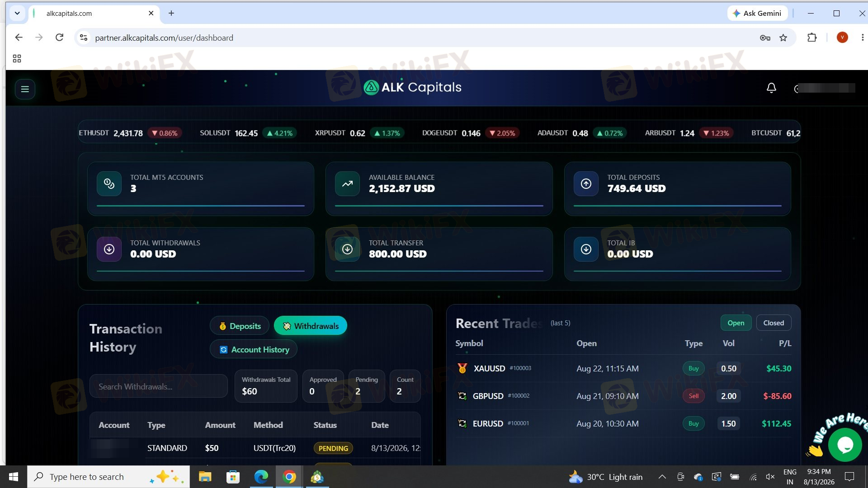The height and width of the screenshot is (488, 868).
Task: Click the XAUUSD Buy type badge
Action: (x=693, y=368)
